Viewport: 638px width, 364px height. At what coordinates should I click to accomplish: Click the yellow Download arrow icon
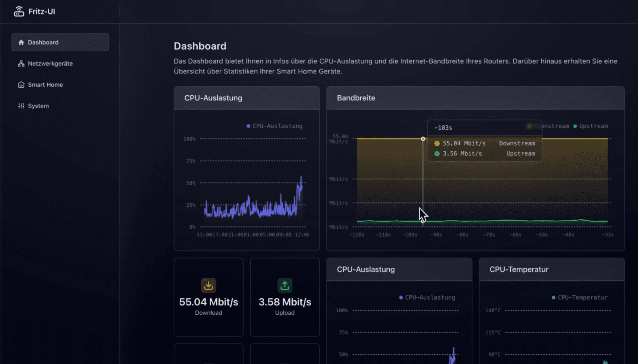(x=209, y=285)
